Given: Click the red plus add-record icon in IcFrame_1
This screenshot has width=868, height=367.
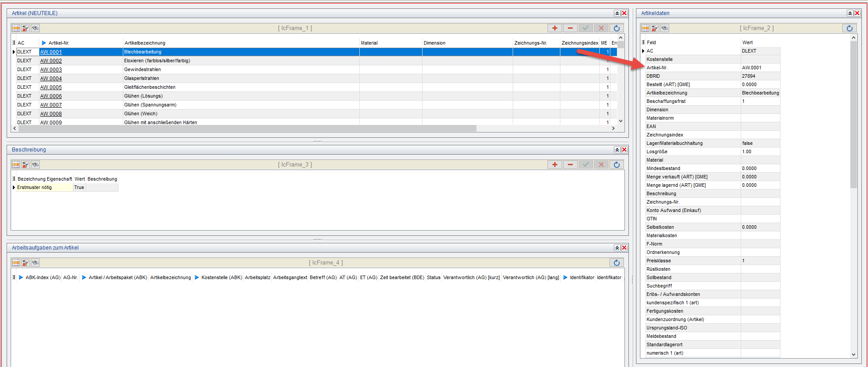Looking at the screenshot, I should point(555,28).
